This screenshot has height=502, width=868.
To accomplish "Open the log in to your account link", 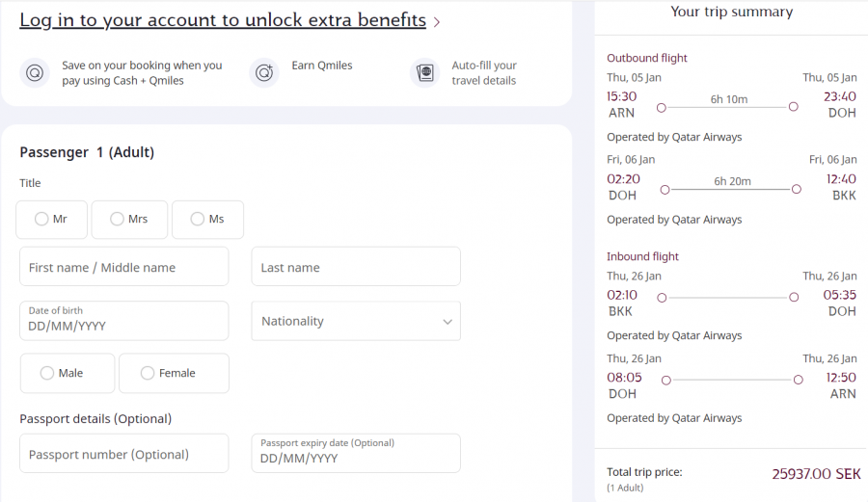I will [223, 20].
